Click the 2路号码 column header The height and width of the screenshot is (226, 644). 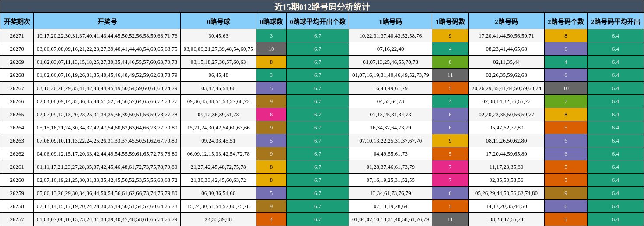tap(507, 21)
